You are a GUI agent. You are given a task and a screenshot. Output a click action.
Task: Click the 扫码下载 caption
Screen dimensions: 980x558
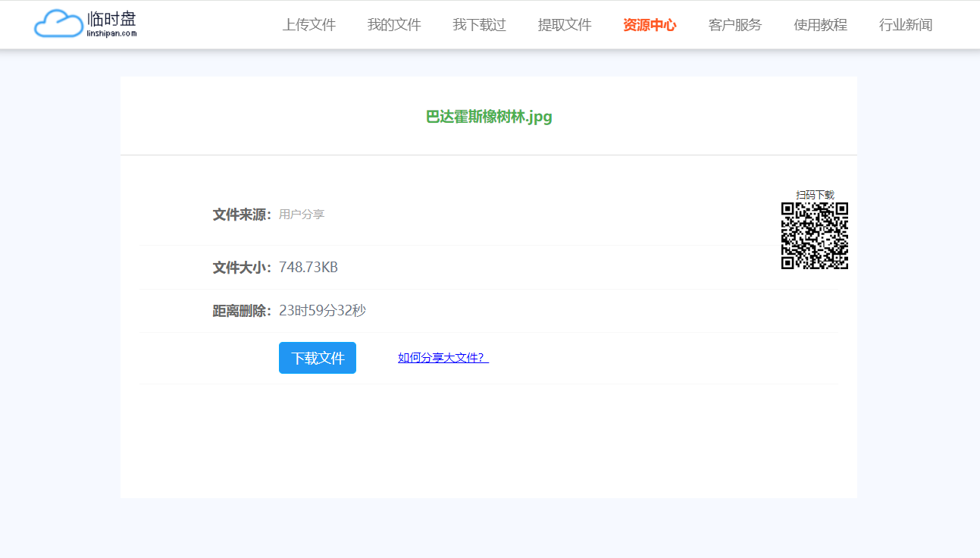(815, 195)
